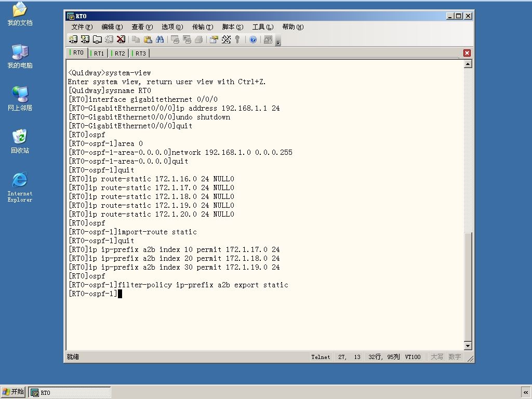Viewport: 532px width, 399px height.
Task: Switch to the RT3 session tab
Action: point(139,54)
